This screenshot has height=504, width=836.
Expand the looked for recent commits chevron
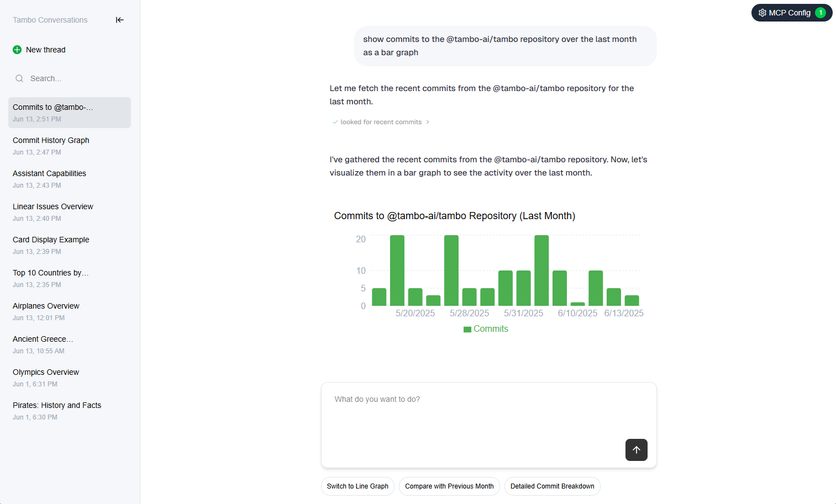pos(428,122)
